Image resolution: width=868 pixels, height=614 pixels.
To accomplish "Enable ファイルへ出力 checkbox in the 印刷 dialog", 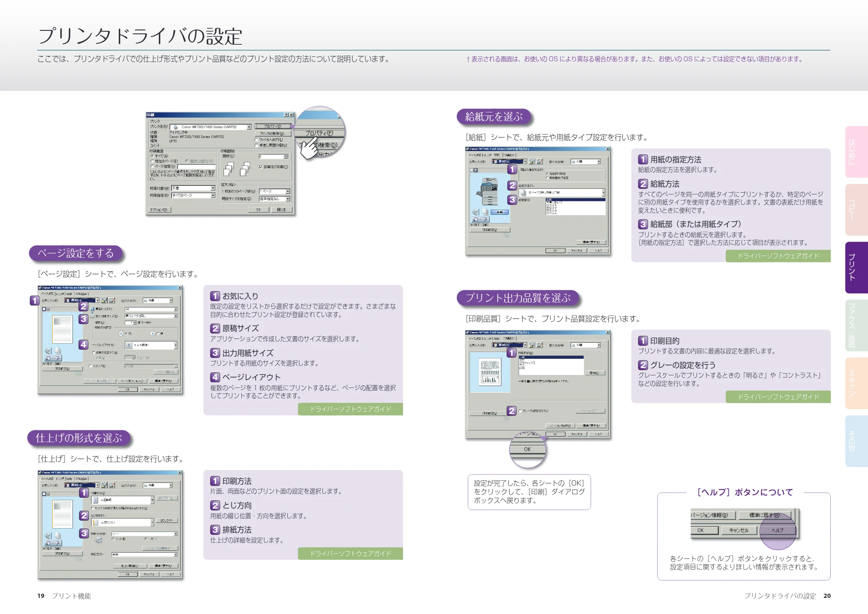I will pos(256,140).
